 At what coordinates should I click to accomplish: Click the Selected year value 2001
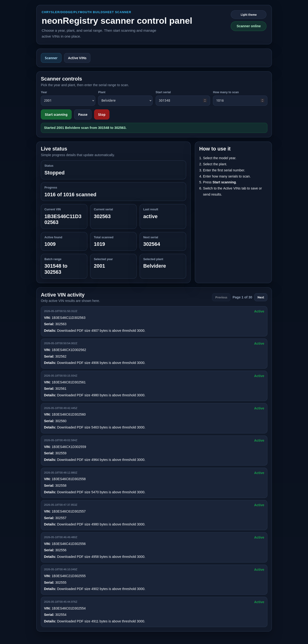pos(99,266)
